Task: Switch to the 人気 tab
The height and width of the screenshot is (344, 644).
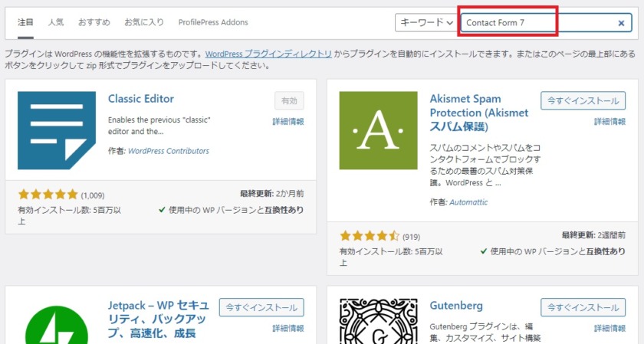Action: click(x=56, y=22)
